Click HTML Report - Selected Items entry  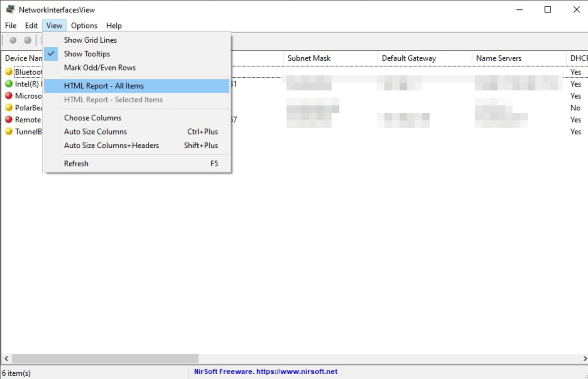coord(137,99)
